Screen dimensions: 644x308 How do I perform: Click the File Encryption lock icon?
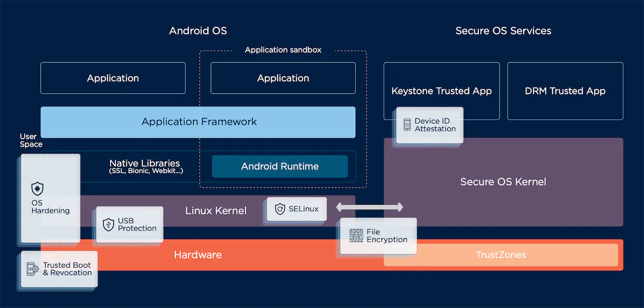[356, 236]
